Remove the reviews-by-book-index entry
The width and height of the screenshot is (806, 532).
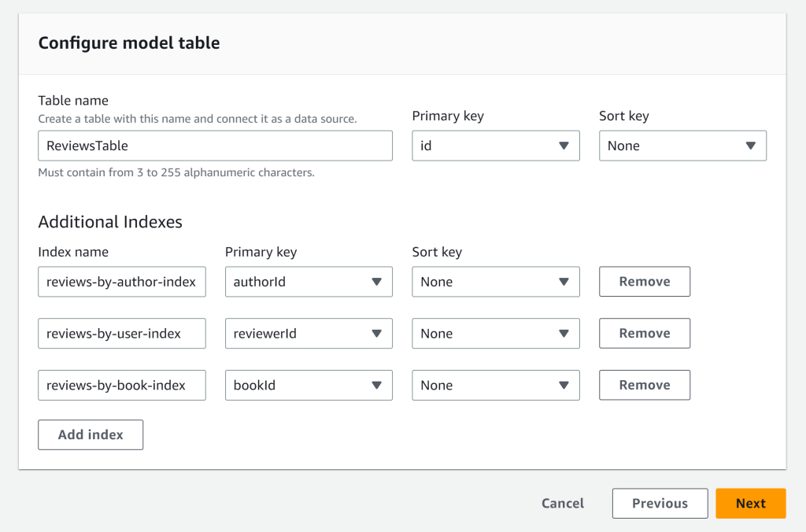pos(644,385)
